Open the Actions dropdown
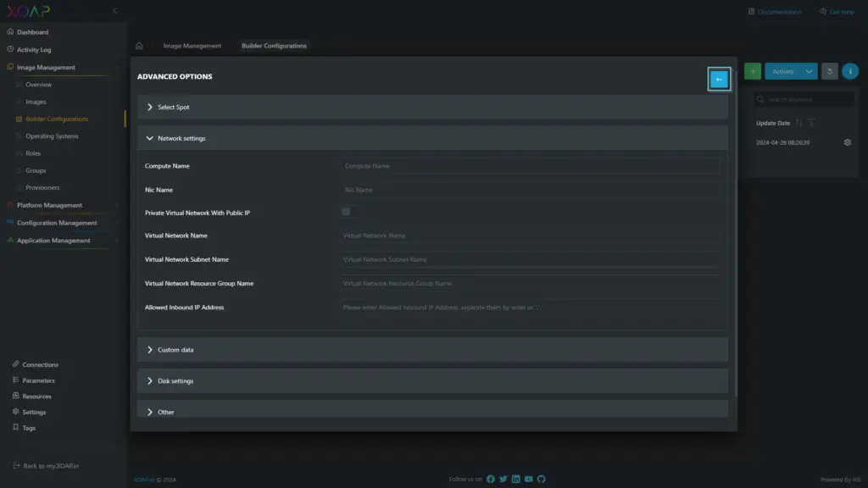The image size is (868, 488). 791,71
